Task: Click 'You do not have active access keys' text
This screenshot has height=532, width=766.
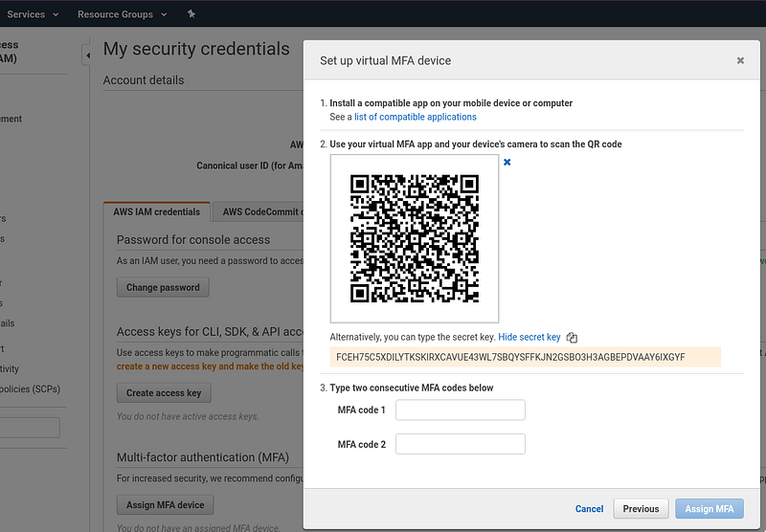Action: [x=188, y=416]
